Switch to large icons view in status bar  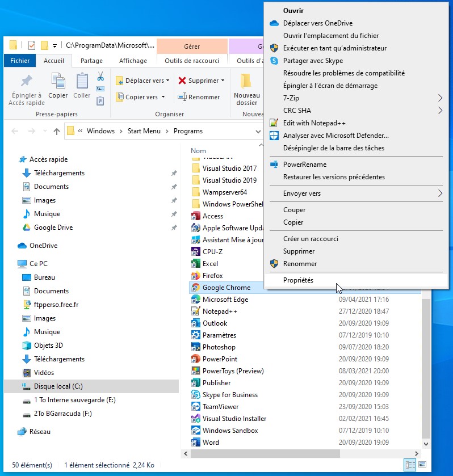click(422, 465)
